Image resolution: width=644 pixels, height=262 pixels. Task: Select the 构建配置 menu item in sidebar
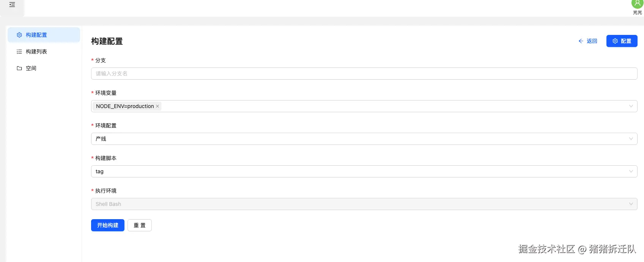pyautogui.click(x=37, y=35)
